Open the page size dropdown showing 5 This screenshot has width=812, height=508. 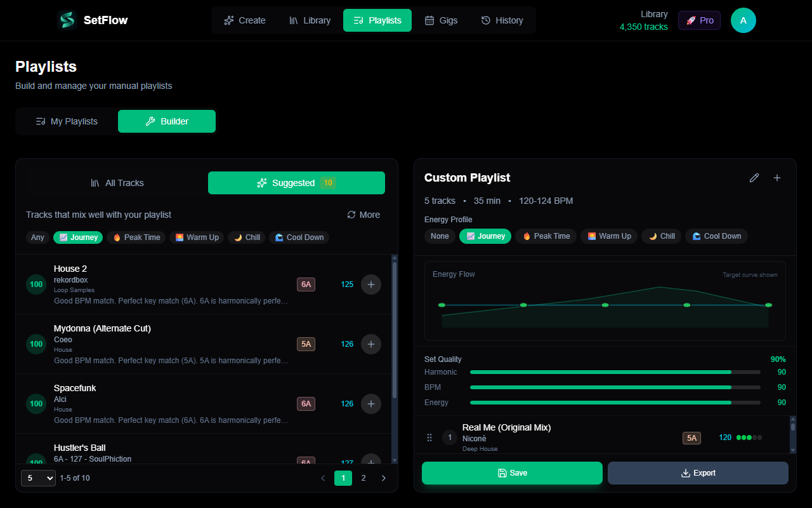[38, 478]
